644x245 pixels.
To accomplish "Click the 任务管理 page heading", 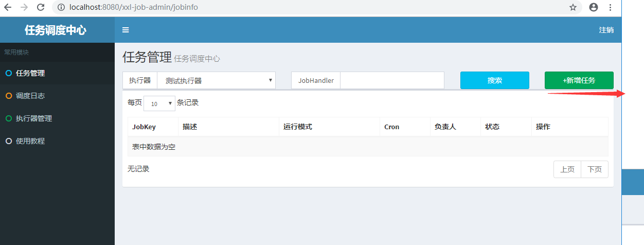I will [x=147, y=57].
